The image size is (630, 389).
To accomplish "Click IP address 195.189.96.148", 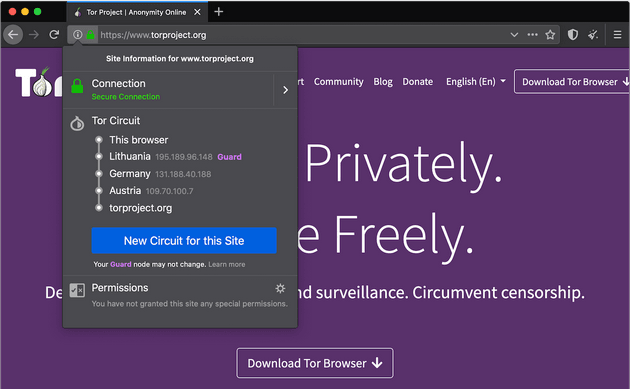I will coord(184,157).
